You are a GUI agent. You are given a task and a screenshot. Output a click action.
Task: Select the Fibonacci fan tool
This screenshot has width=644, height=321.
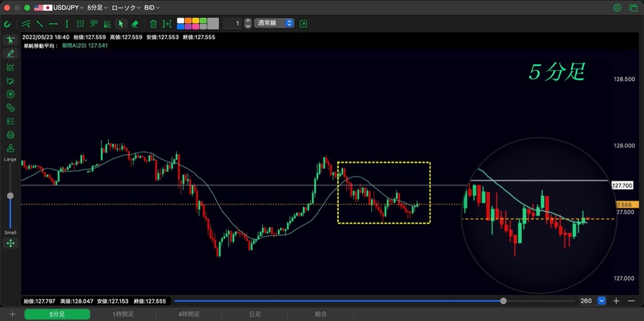tap(107, 24)
